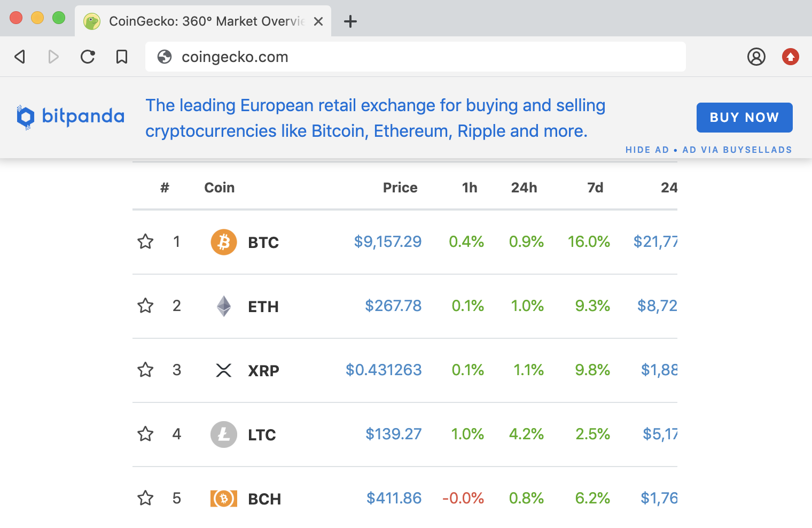Viewport: 812px width, 528px height.
Task: Sort by 24h change column header
Action: click(524, 188)
